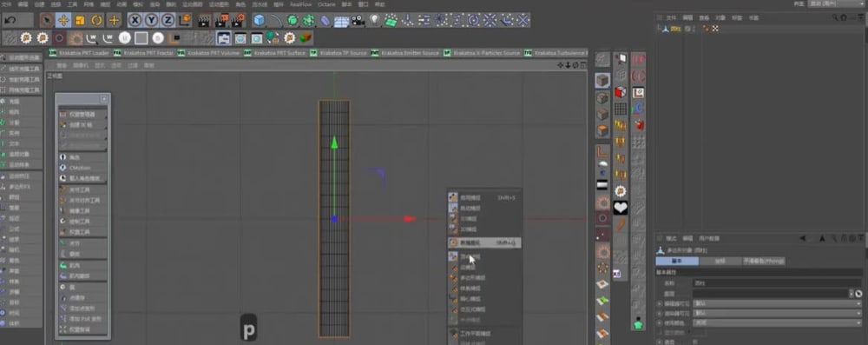Toggle the Z axis lock
Viewport: 868px width, 345px height.
(x=168, y=21)
